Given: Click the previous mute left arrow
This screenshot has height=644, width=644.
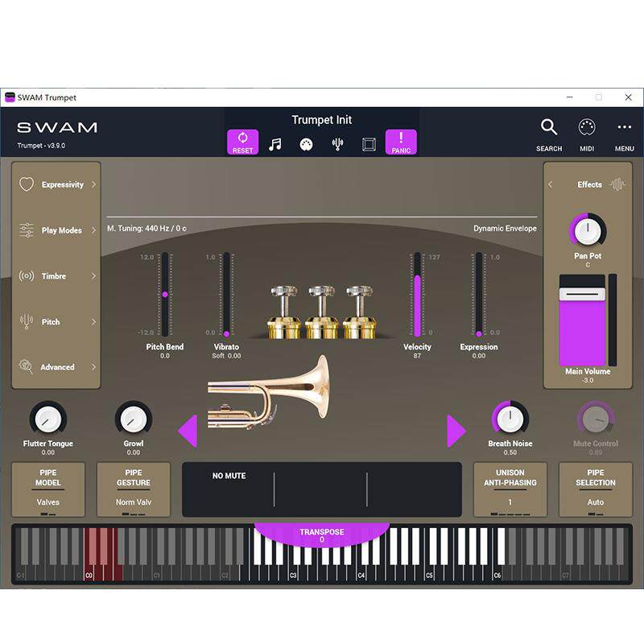Looking at the screenshot, I should pyautogui.click(x=188, y=431).
